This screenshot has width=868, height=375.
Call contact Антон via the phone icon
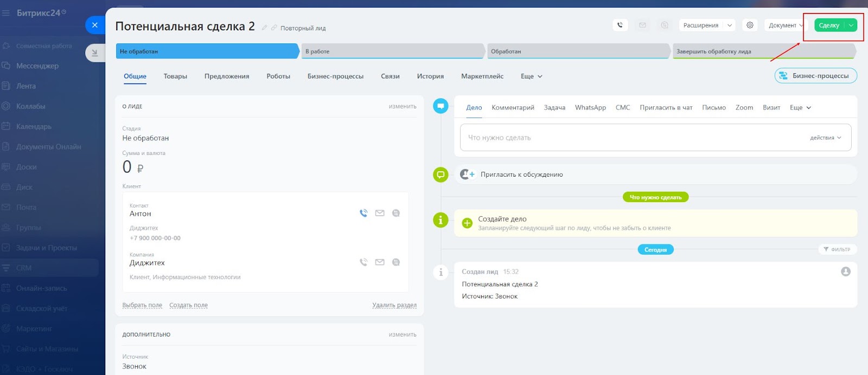pos(363,213)
